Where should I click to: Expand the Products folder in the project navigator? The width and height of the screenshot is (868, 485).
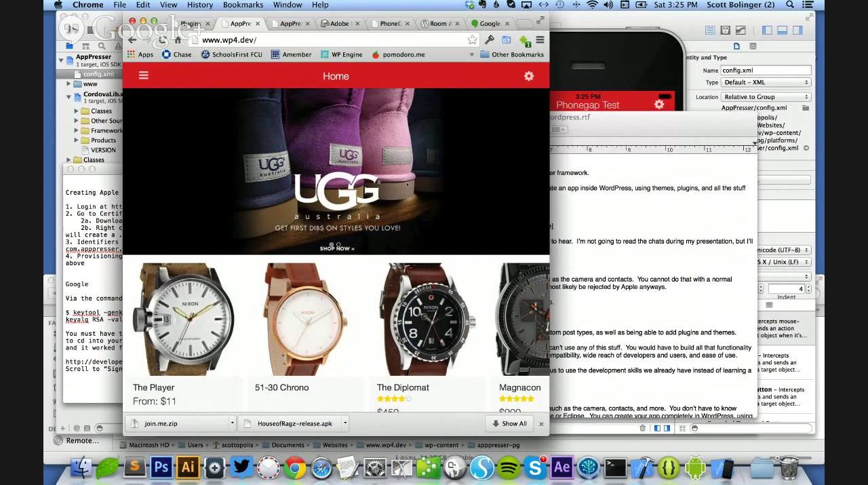77,140
